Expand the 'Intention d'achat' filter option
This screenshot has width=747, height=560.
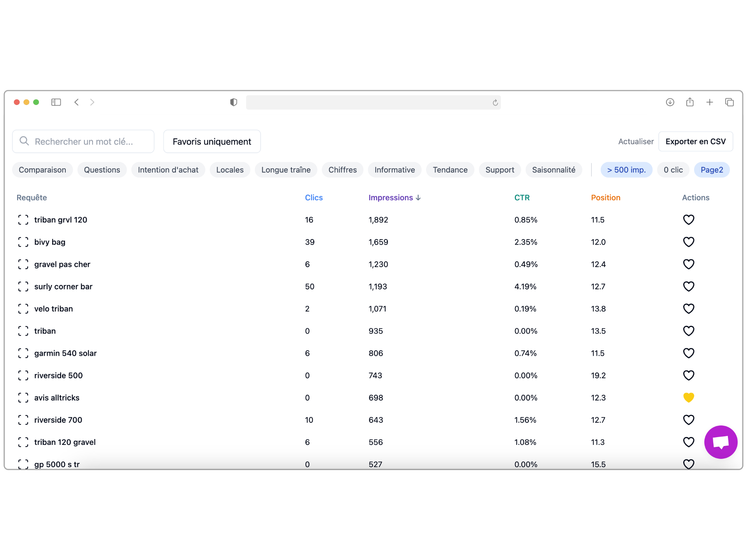pyautogui.click(x=168, y=170)
